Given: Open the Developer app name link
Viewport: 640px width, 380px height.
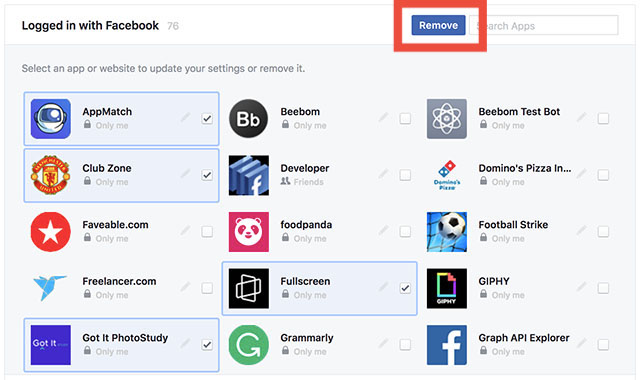Looking at the screenshot, I should pos(304,168).
